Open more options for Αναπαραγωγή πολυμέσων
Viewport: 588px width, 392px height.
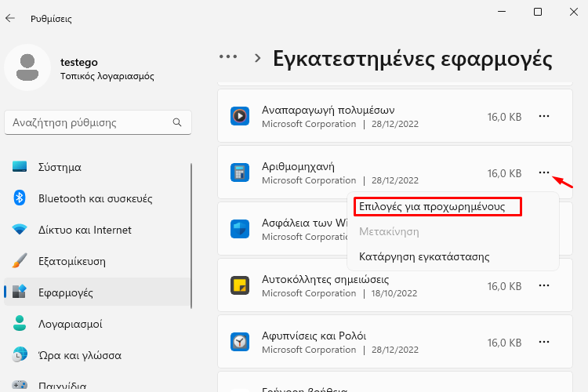click(544, 116)
